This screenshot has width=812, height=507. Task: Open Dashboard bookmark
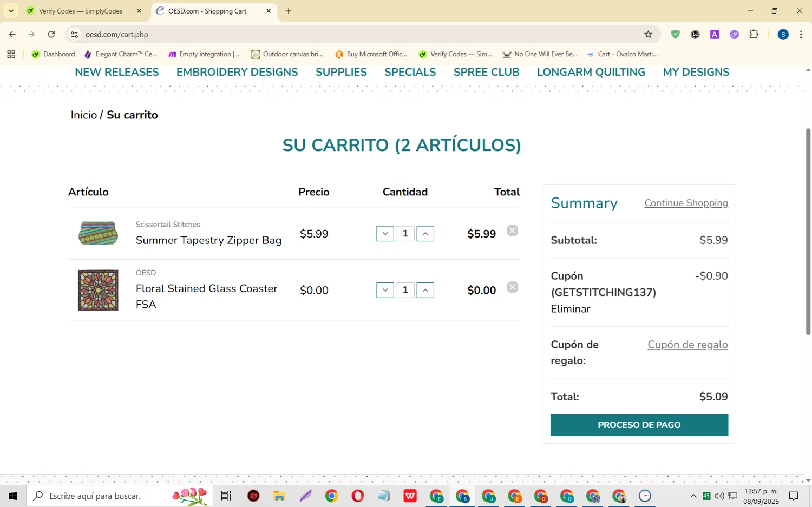[x=53, y=54]
